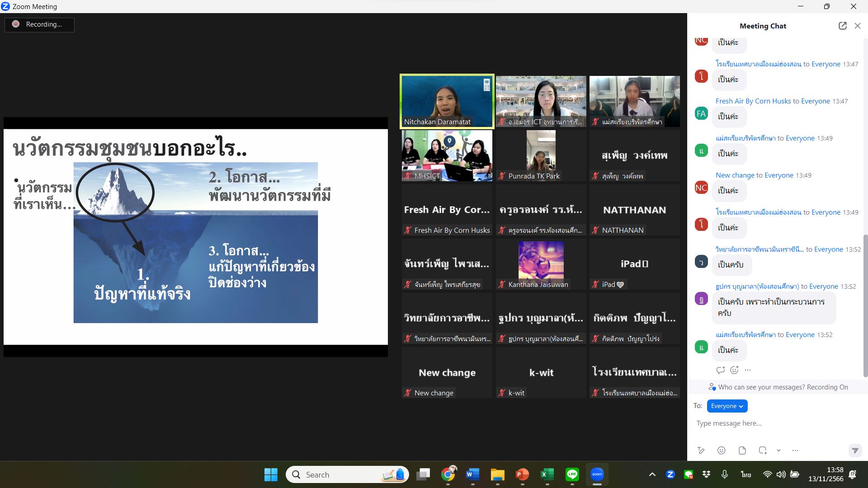868x488 pixels.
Task: Reply in thread to last chat message
Action: pyautogui.click(x=720, y=370)
